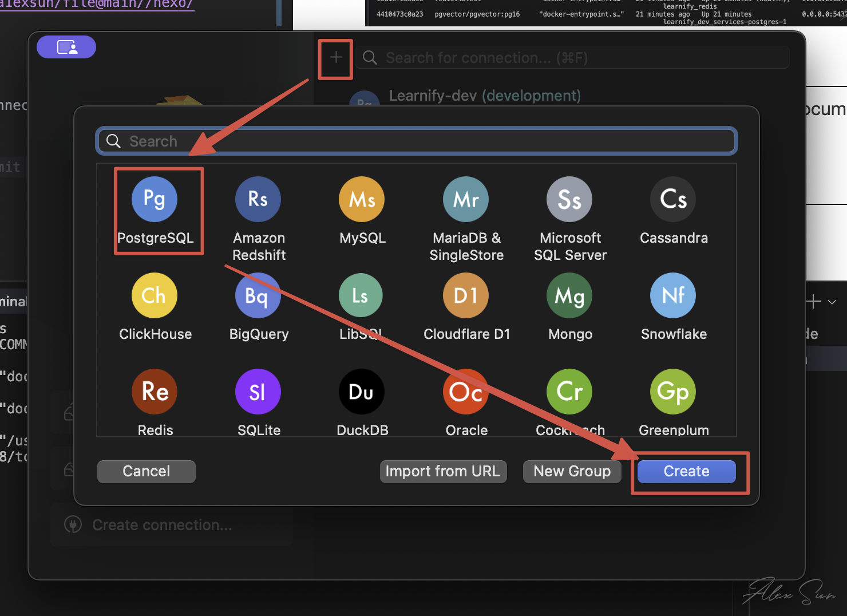Viewport: 847px width, 616px height.
Task: Click the new terminal plus icon in background window
Action: [x=813, y=301]
